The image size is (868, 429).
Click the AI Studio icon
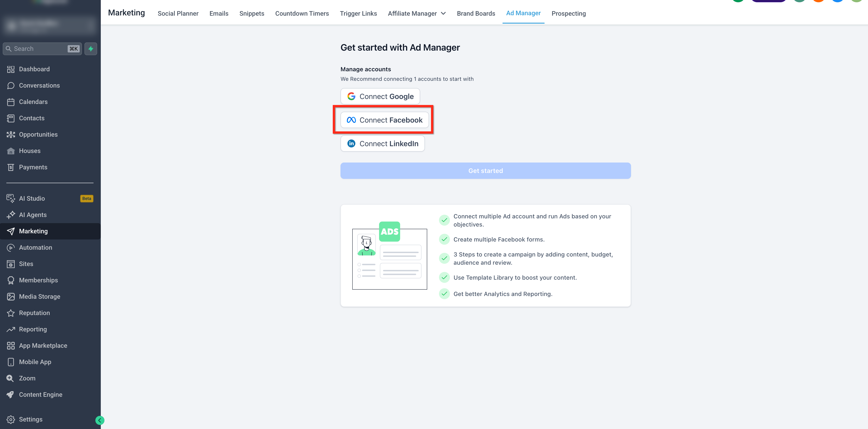[11, 198]
